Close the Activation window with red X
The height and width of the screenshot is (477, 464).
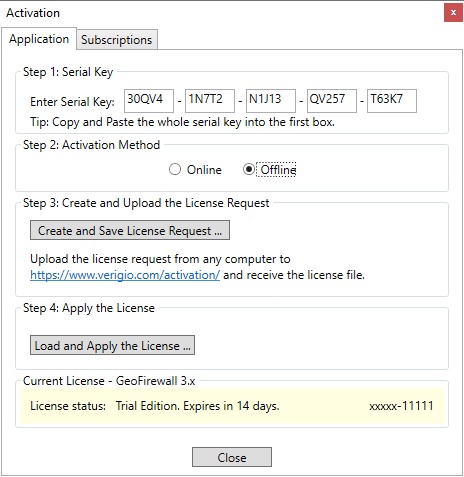(453, 13)
